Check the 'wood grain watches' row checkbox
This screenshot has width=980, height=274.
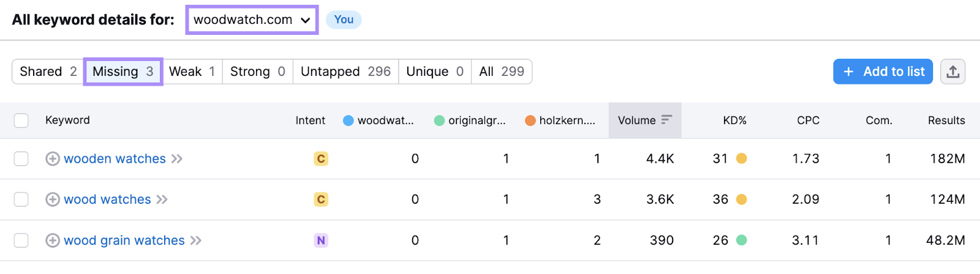[21, 240]
